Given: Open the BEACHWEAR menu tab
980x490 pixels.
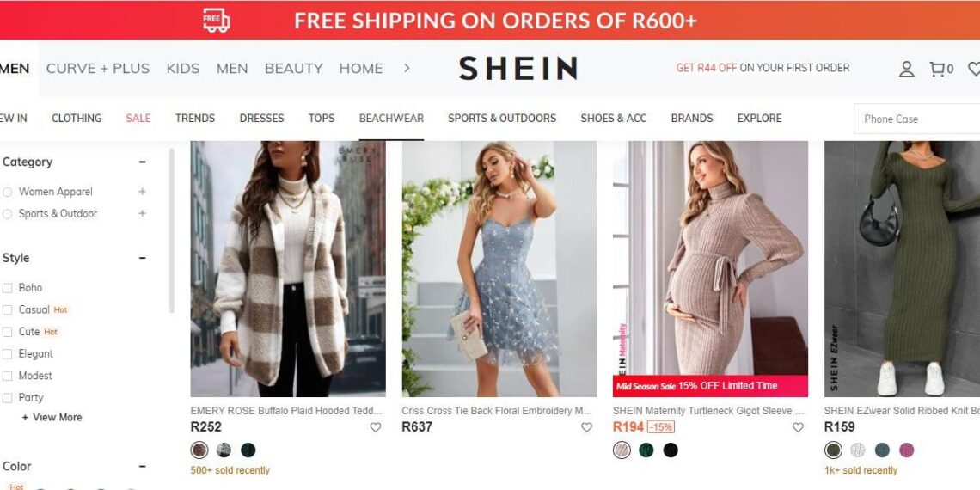Looking at the screenshot, I should coord(391,118).
